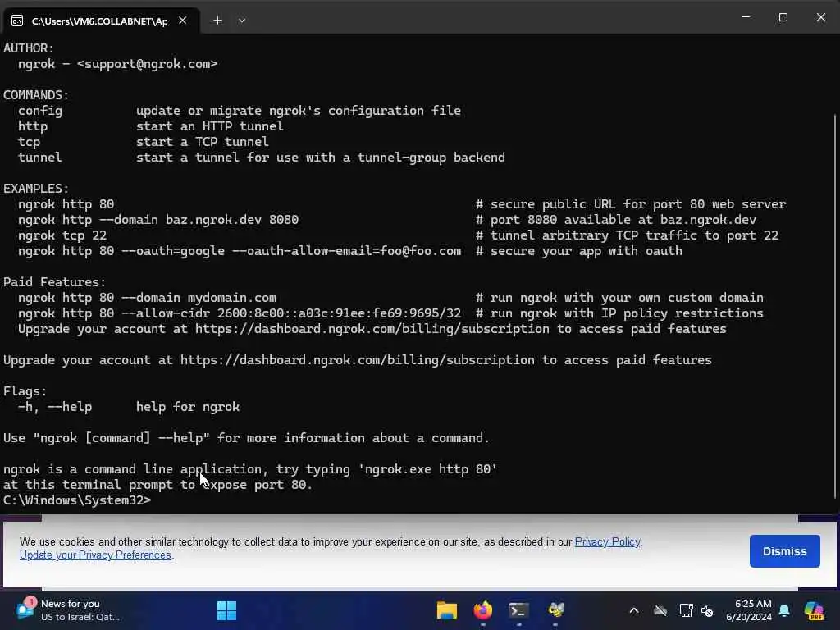Click the support@ngrok.com author text
The image size is (840, 630).
(x=147, y=64)
